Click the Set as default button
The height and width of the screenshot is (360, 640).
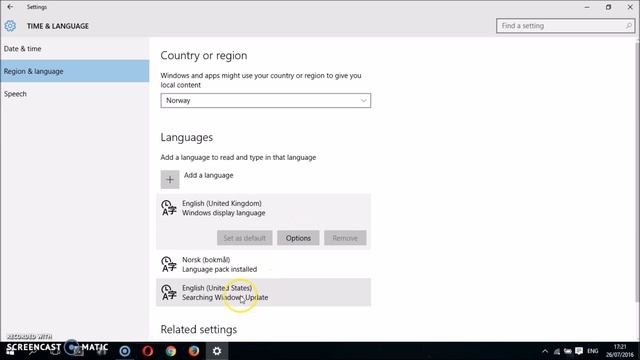pyautogui.click(x=244, y=238)
